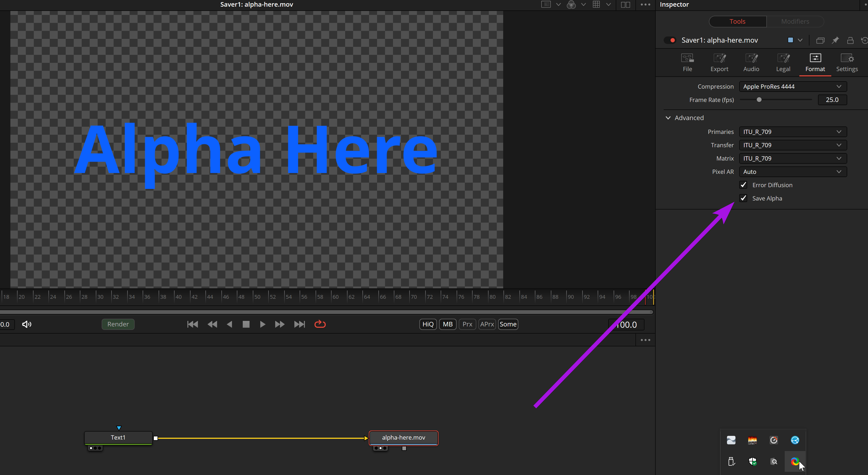Click the white wave app tray icon
Screen dimensions: 868x475
tap(731, 440)
